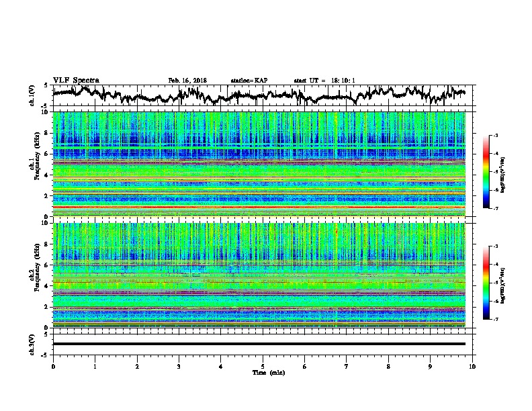Click the "-3" value on ch.2 colorbar
The width and height of the screenshot is (532, 411).
tap(496, 246)
